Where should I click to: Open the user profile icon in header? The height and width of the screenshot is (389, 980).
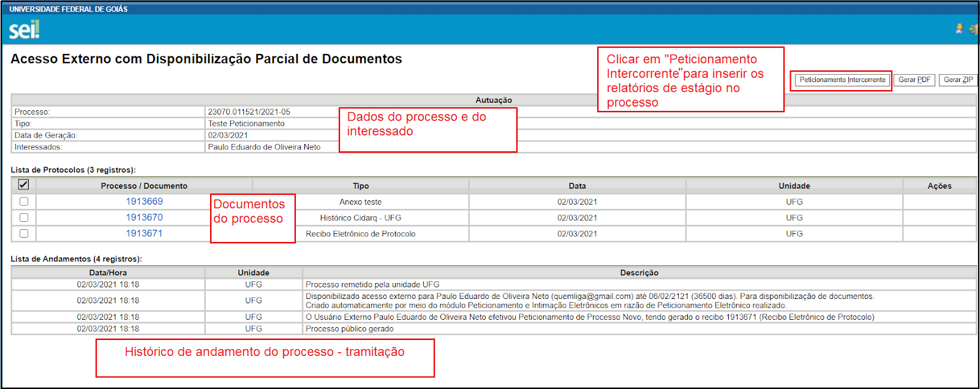point(959,29)
